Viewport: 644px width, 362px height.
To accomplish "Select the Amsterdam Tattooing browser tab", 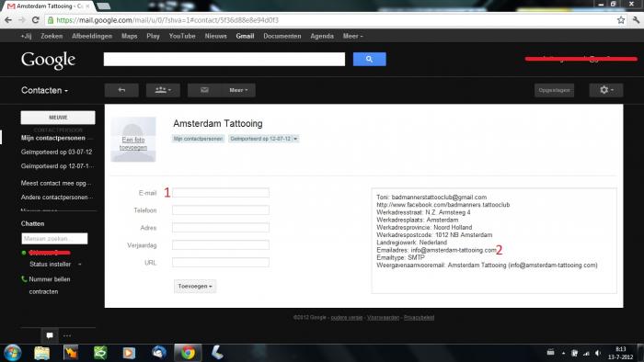I will (x=50, y=6).
